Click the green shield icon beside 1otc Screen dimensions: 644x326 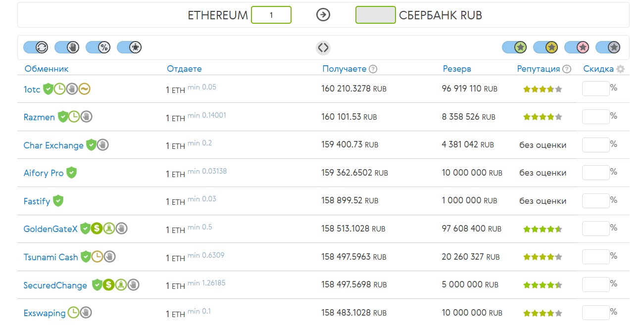[48, 89]
